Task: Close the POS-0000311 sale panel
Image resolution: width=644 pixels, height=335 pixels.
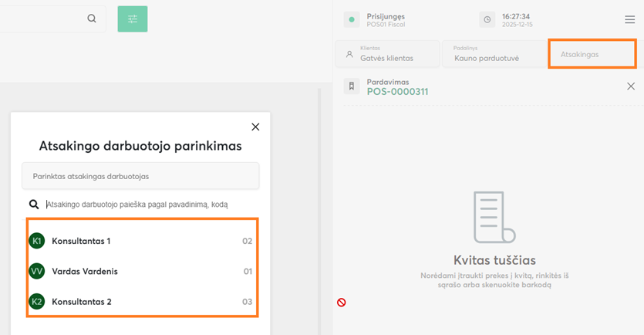Action: point(631,86)
